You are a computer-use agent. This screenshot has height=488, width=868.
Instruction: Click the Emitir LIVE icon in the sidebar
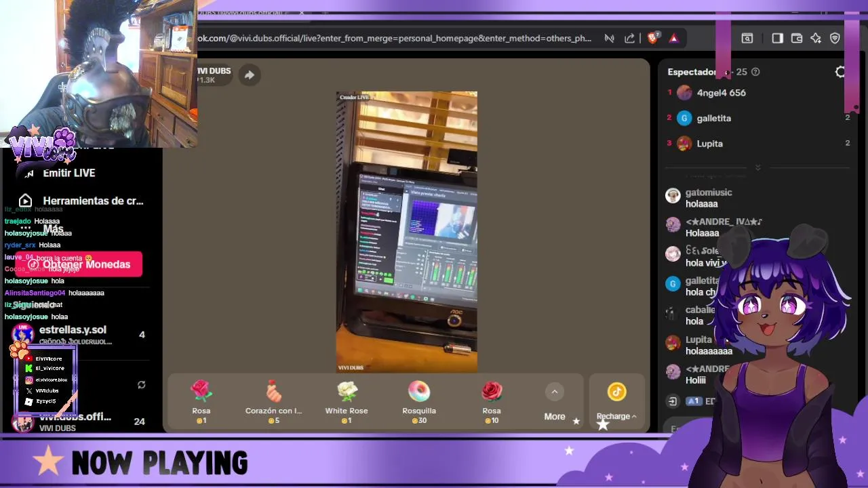pos(29,174)
